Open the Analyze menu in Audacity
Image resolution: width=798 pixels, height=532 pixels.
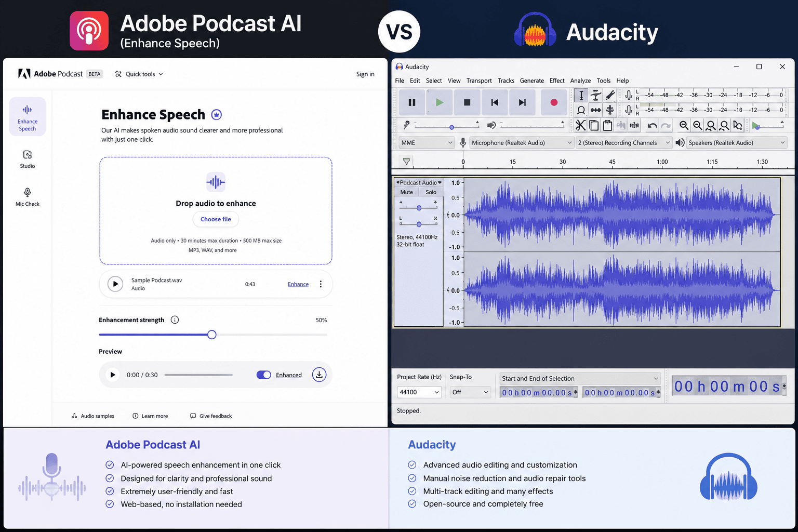(580, 81)
